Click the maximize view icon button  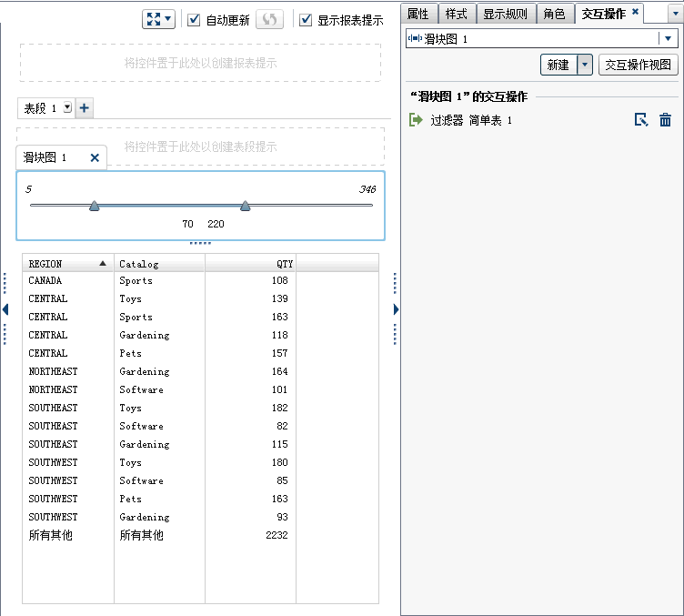point(154,19)
